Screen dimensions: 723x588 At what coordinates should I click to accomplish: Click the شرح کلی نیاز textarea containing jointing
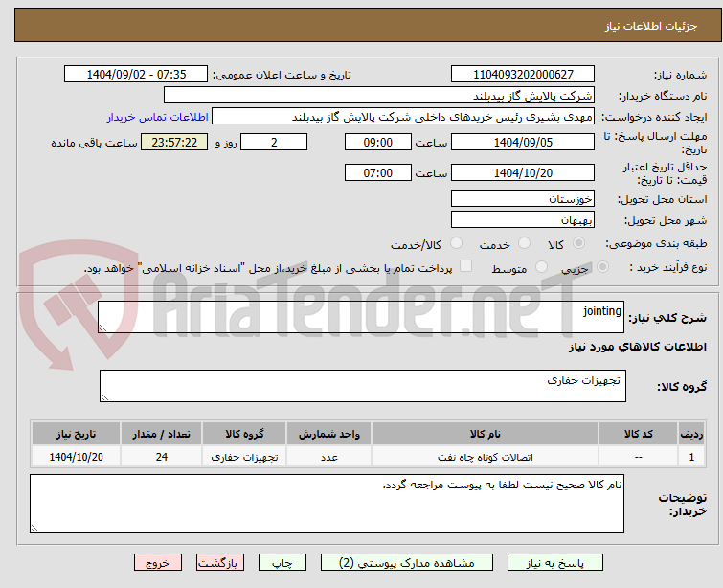[x=361, y=317]
